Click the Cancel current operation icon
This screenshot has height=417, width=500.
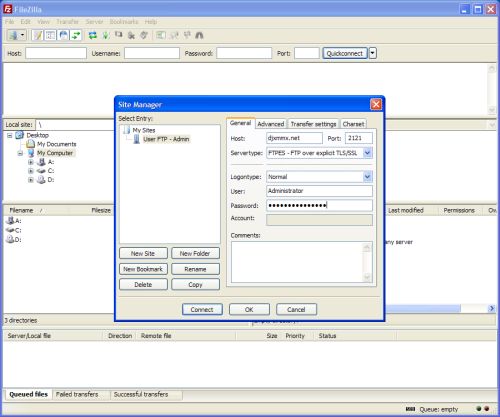point(118,35)
